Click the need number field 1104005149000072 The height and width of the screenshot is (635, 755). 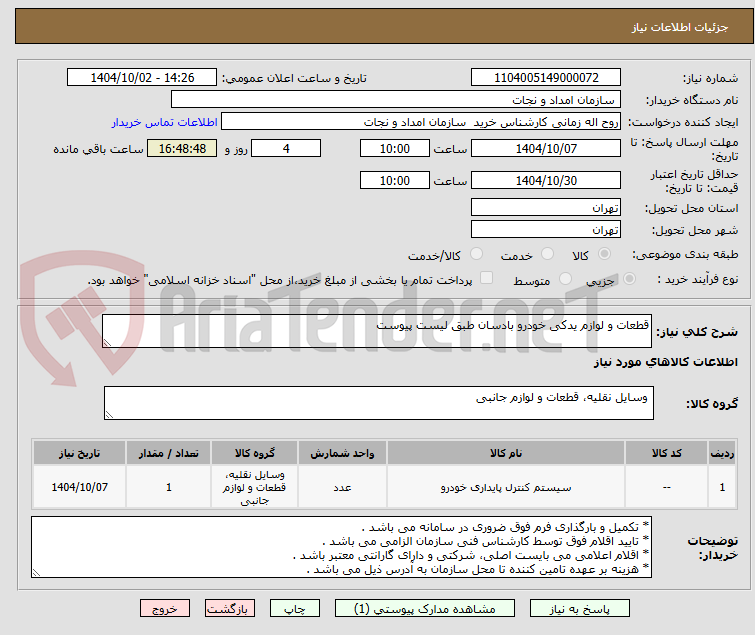pos(546,78)
